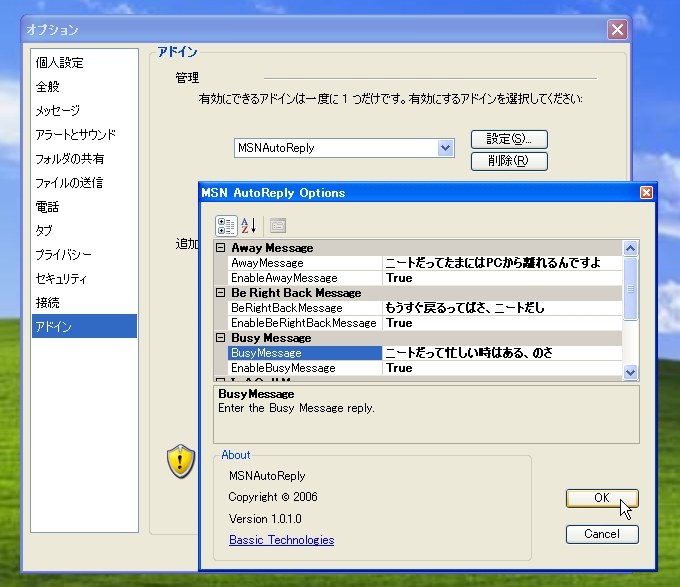Click the property grid scroll up arrow
Image resolution: width=680 pixels, height=587 pixels.
(x=631, y=248)
